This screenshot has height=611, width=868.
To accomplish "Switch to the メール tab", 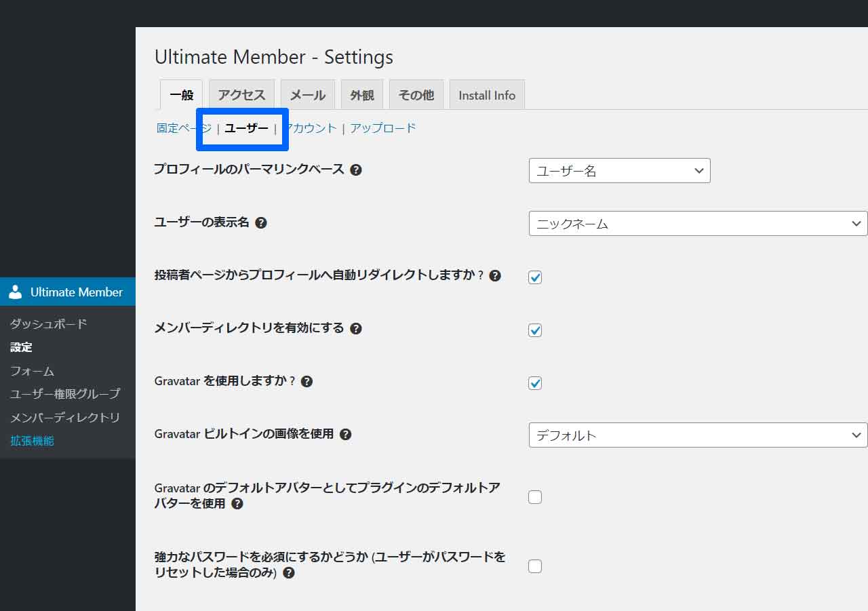I will (x=308, y=95).
